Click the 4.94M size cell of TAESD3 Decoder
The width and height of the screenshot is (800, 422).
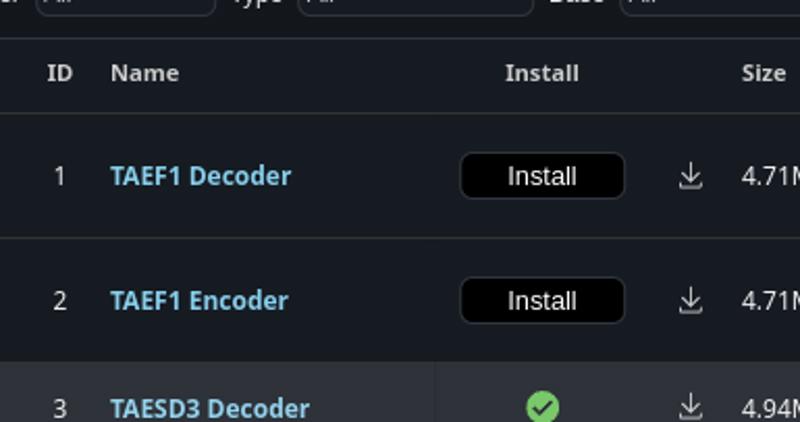(770, 409)
